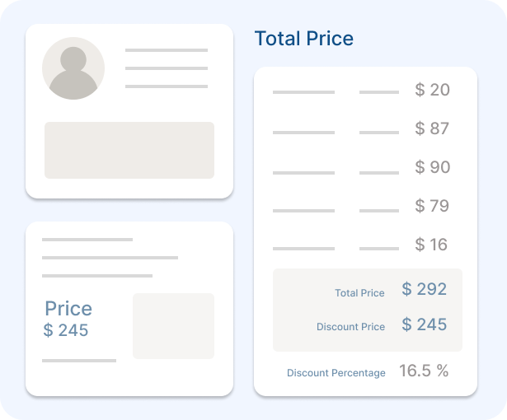The width and height of the screenshot is (507, 420).
Task: Click the Discount Price label
Action: 350,327
